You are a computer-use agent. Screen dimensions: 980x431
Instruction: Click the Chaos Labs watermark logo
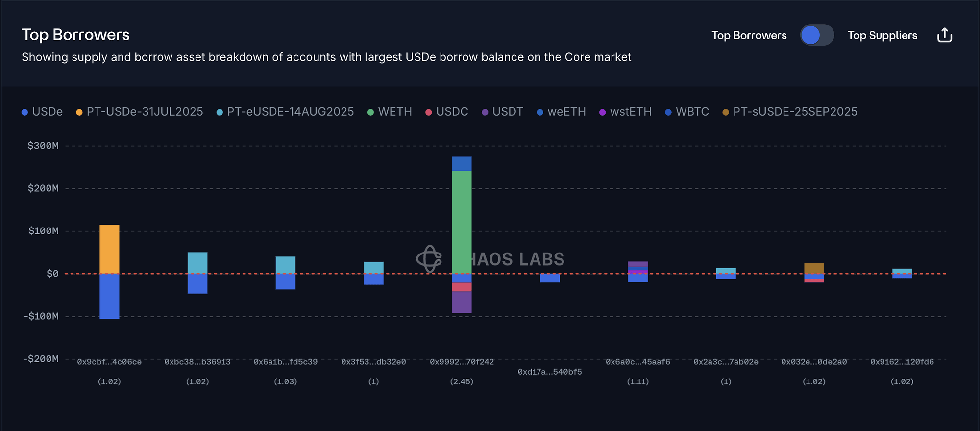(429, 258)
